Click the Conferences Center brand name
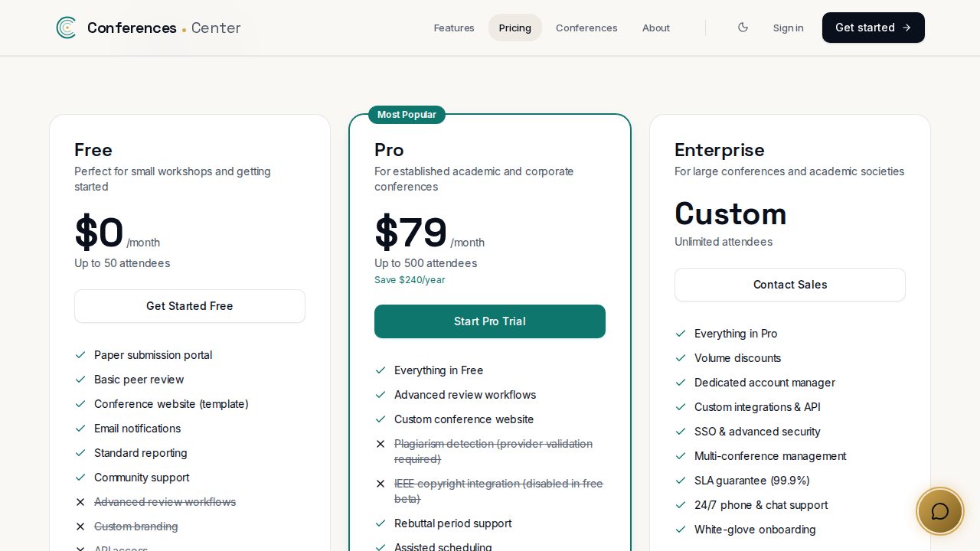Viewport: 980px width, 551px height. point(164,28)
